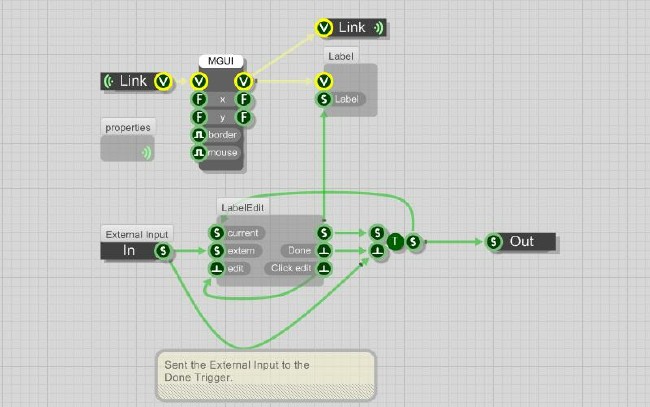Click the Click edit trigger output connector

coord(324,268)
